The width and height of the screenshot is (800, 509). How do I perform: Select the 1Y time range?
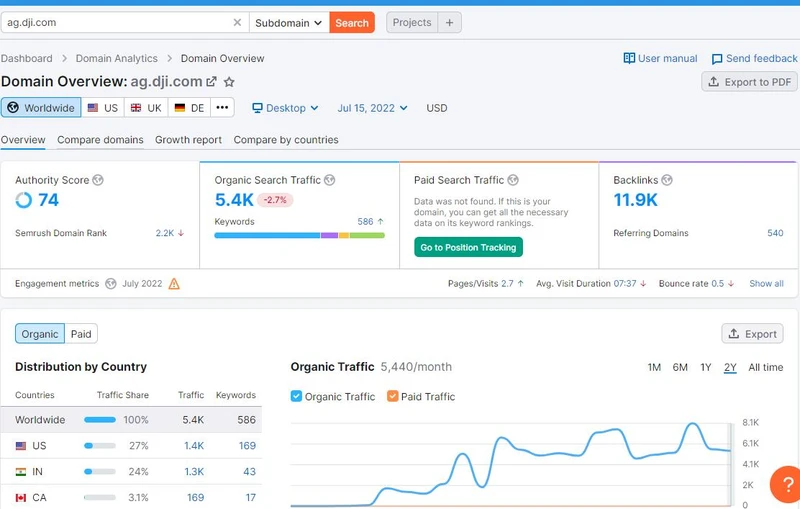tap(706, 367)
